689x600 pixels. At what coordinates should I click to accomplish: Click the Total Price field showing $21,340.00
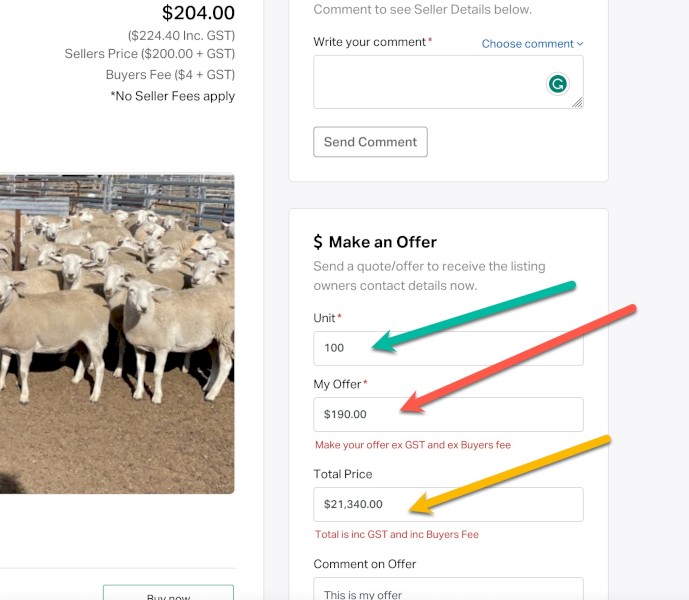point(448,504)
